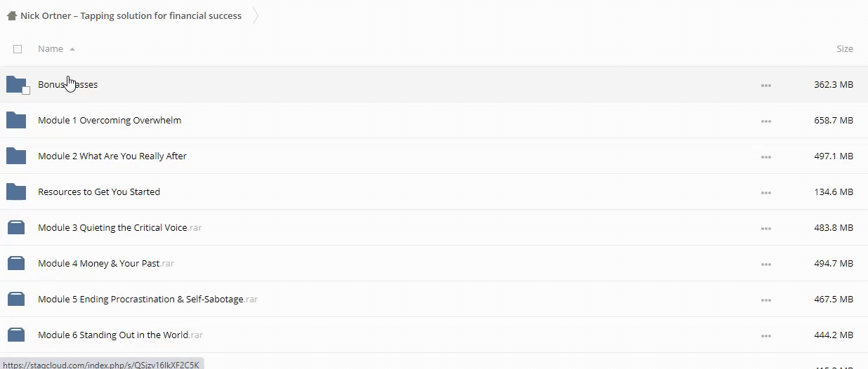This screenshot has height=369, width=868.
Task: Click the Nick Ortner breadcrumb title
Action: (131, 15)
